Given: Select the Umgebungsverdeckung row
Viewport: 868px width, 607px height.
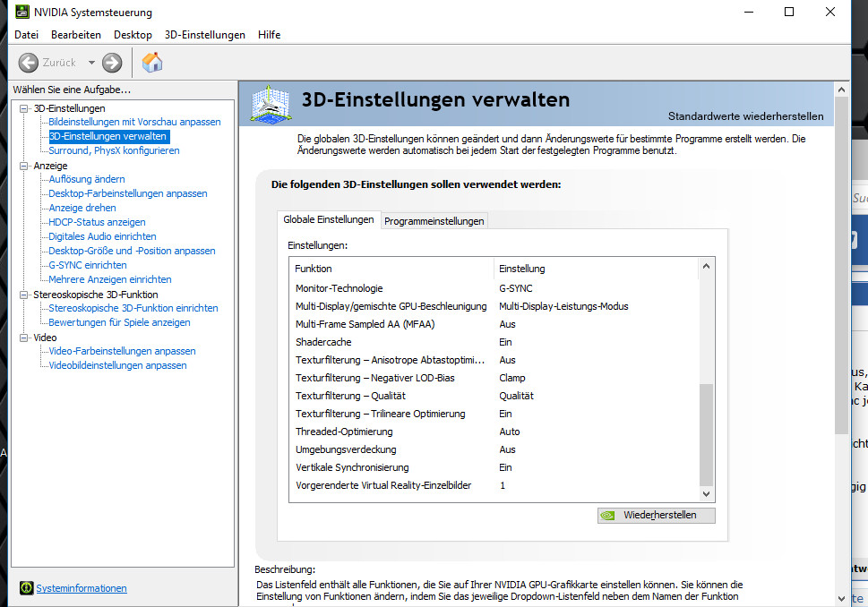Looking at the screenshot, I should pyautogui.click(x=494, y=449).
